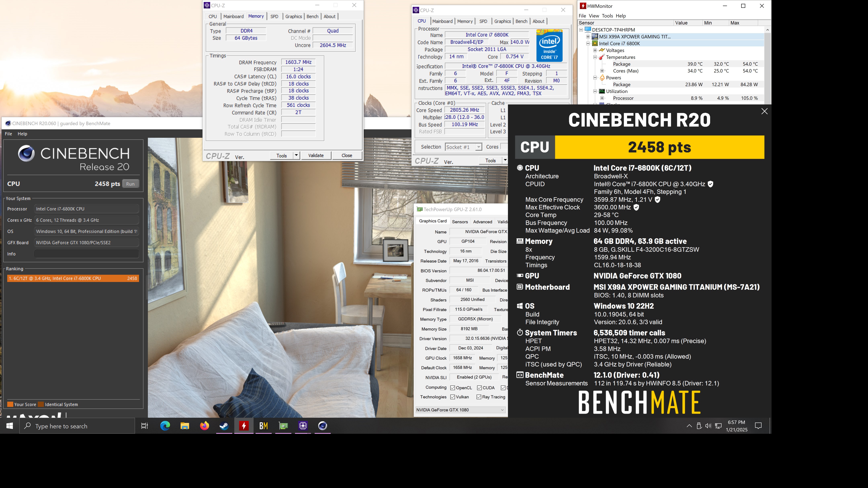
Task: Switch to Mainboard tab in CPU-Z Memory window
Action: pyautogui.click(x=233, y=16)
